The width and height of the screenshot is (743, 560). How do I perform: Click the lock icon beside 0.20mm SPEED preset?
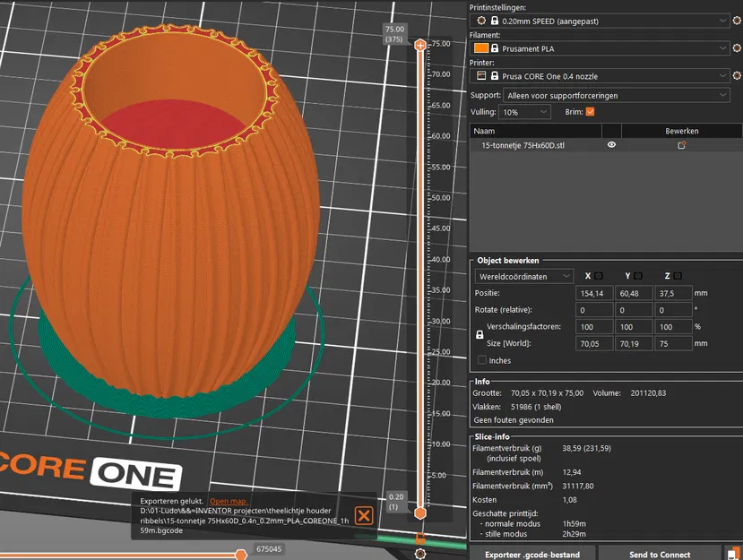coord(495,21)
